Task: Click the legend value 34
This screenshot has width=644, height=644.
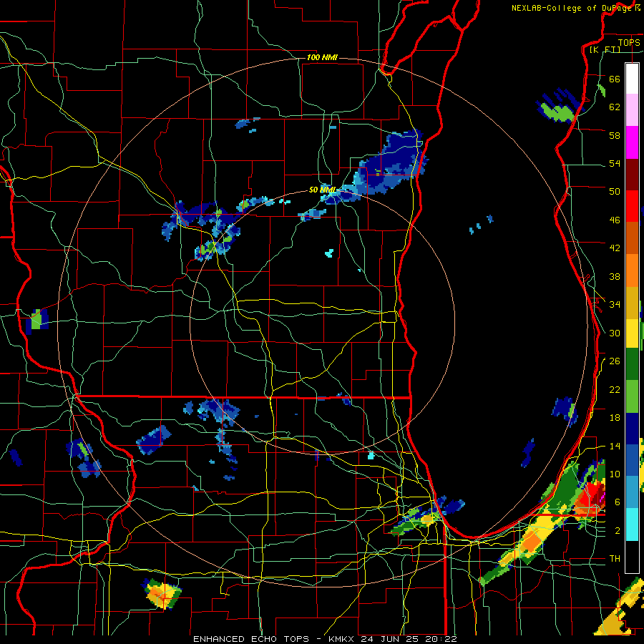Action: [x=615, y=304]
